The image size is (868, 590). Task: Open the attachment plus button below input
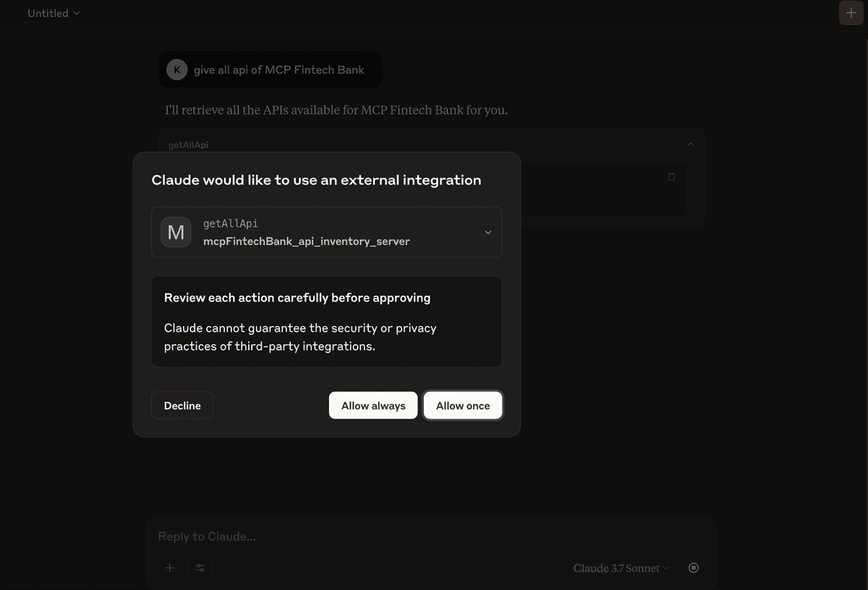pyautogui.click(x=170, y=568)
